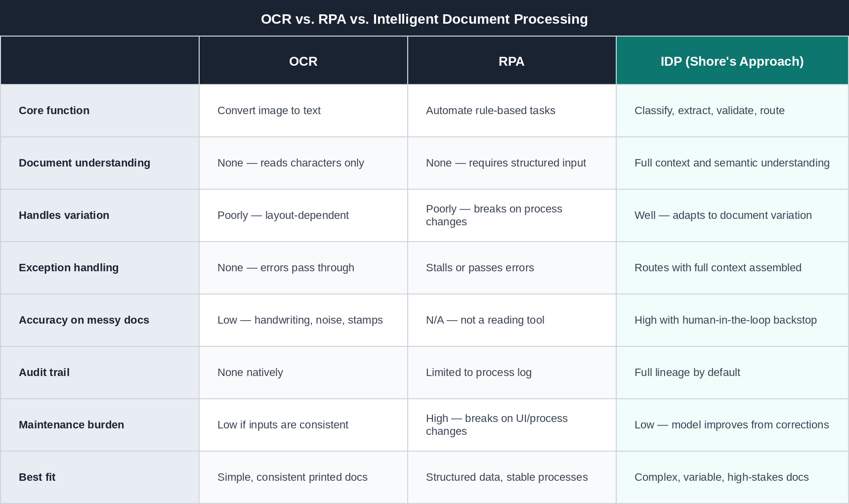The image size is (849, 504).
Task: Click the 'Document understanding' row label
Action: coord(100,163)
